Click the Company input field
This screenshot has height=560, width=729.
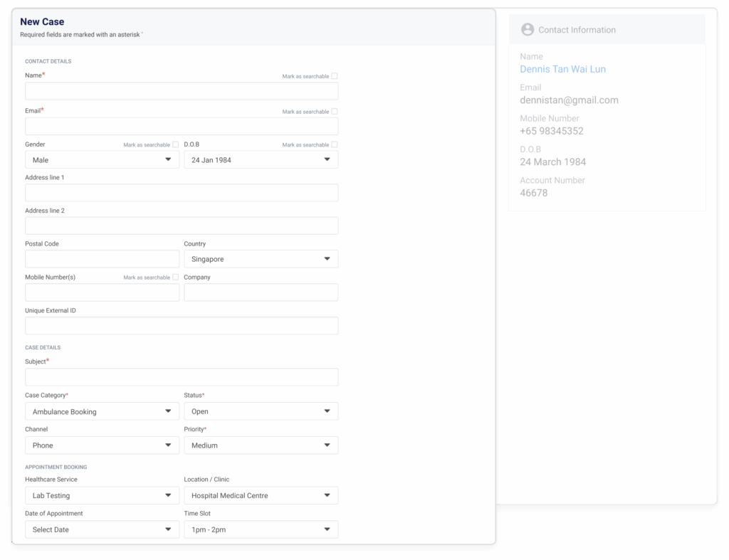[261, 292]
